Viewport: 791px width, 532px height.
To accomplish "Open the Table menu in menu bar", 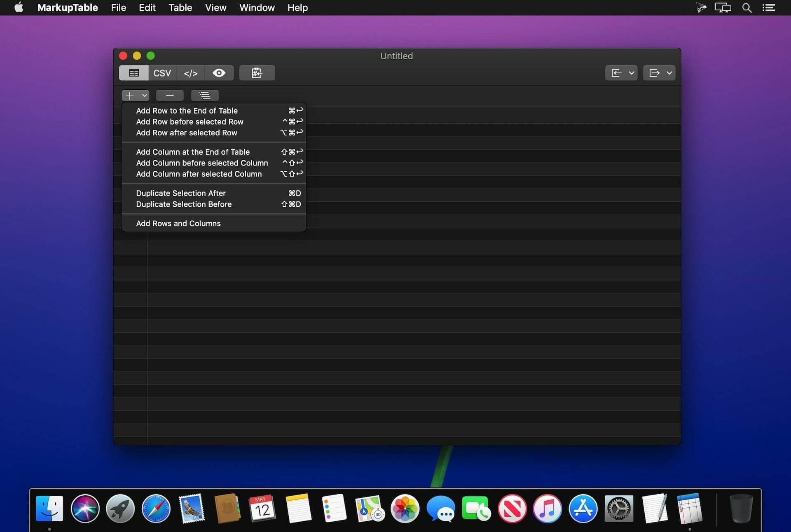I will click(180, 7).
